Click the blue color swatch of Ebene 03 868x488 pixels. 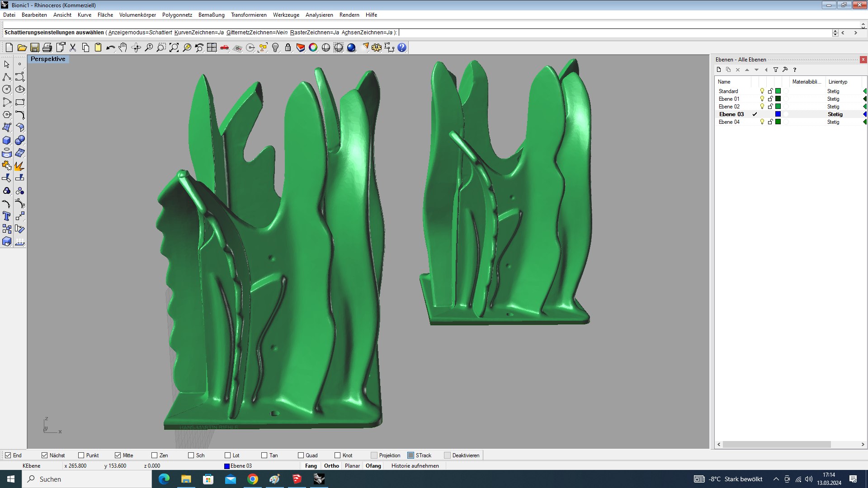tap(778, 114)
